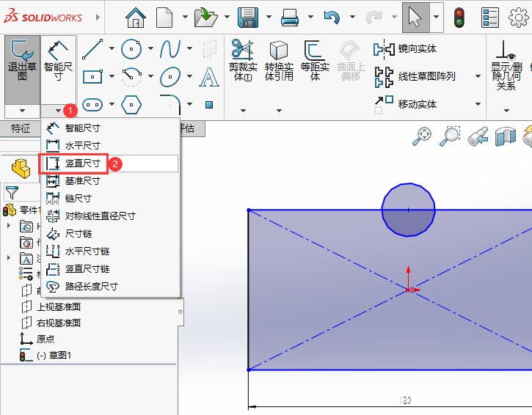Viewport: 532px width, 415px height.
Task: Open dropdown next to the Undo icon
Action: pos(352,17)
